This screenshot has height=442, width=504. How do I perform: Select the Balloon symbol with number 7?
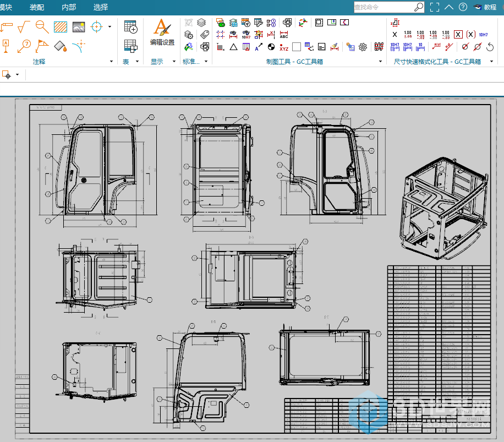(24, 46)
